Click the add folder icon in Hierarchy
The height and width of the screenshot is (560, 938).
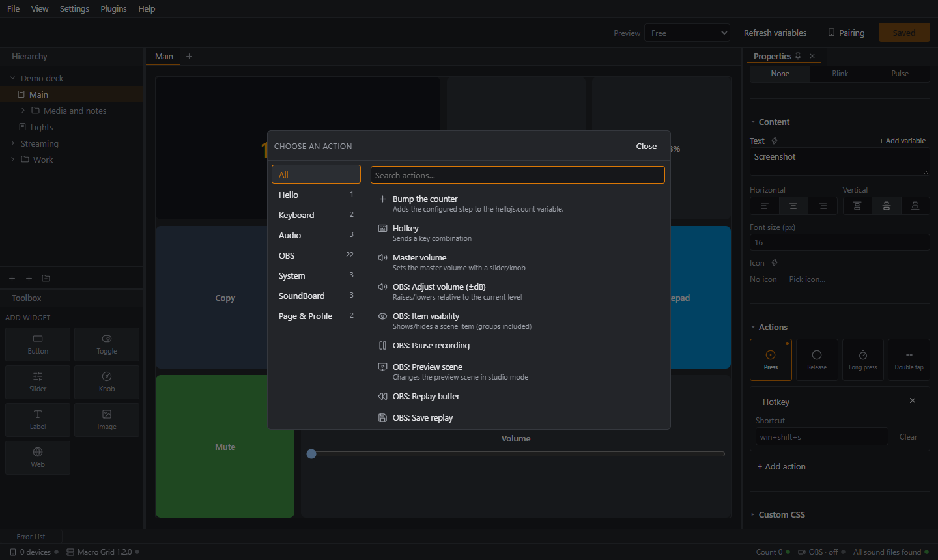46,278
